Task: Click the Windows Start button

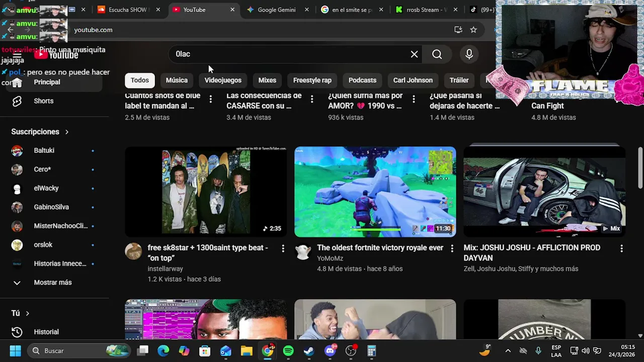Action: click(15, 350)
